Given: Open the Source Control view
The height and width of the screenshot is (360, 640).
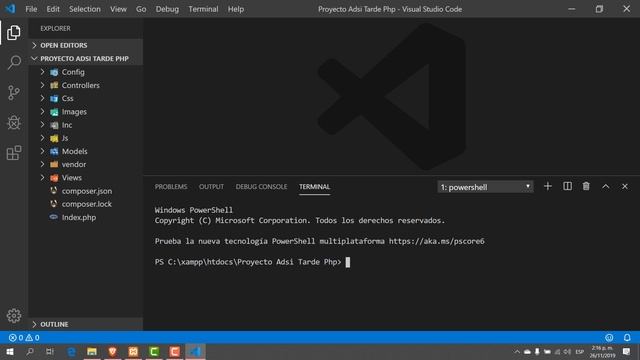Looking at the screenshot, I should 13,93.
